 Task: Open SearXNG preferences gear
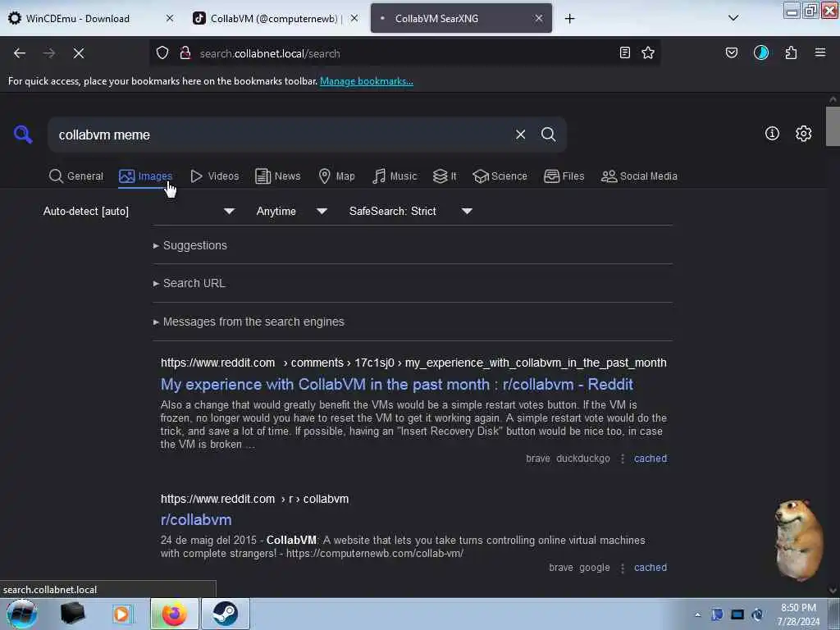coord(803,134)
